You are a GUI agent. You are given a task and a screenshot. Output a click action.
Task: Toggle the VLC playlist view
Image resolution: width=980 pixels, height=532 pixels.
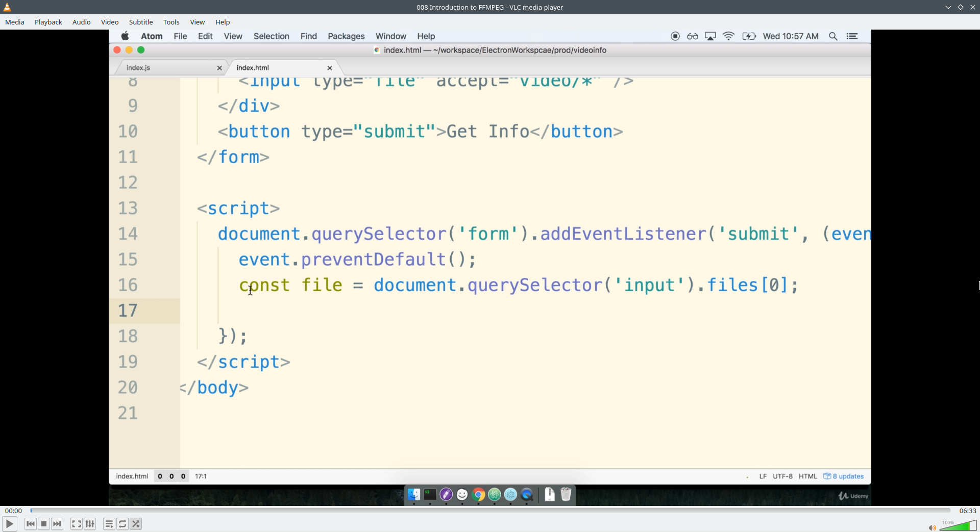109,524
